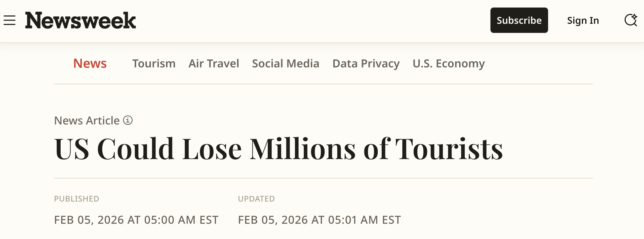644x239 pixels.
Task: View the Social Media topic
Action: pos(286,63)
